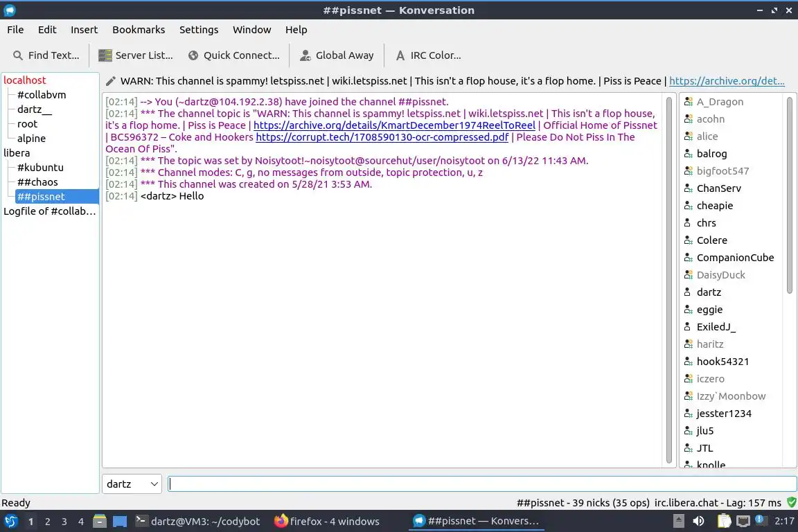The image size is (798, 532).
Task: Open IRC Color picker
Action: pos(429,55)
